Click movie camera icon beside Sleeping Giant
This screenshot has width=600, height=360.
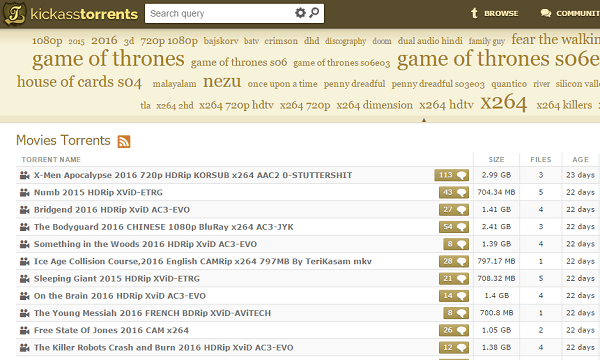click(24, 279)
